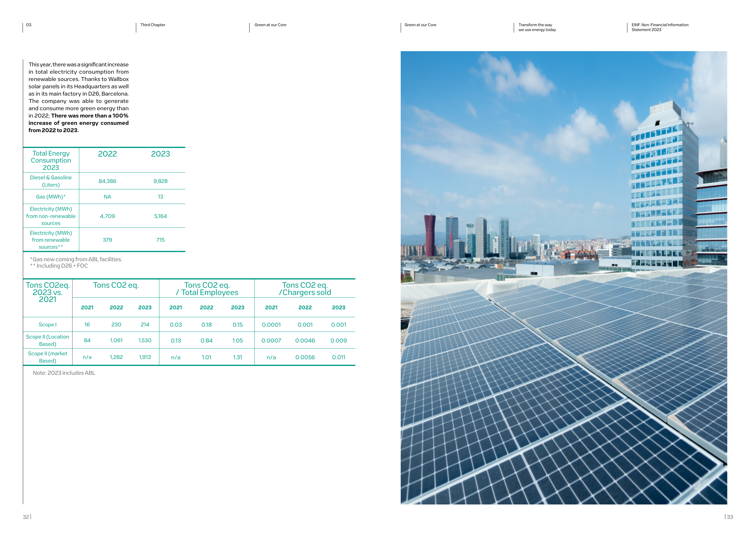The width and height of the screenshot is (756, 534).
Task: Click the 'Third Chapter' header text
Action: point(153,25)
